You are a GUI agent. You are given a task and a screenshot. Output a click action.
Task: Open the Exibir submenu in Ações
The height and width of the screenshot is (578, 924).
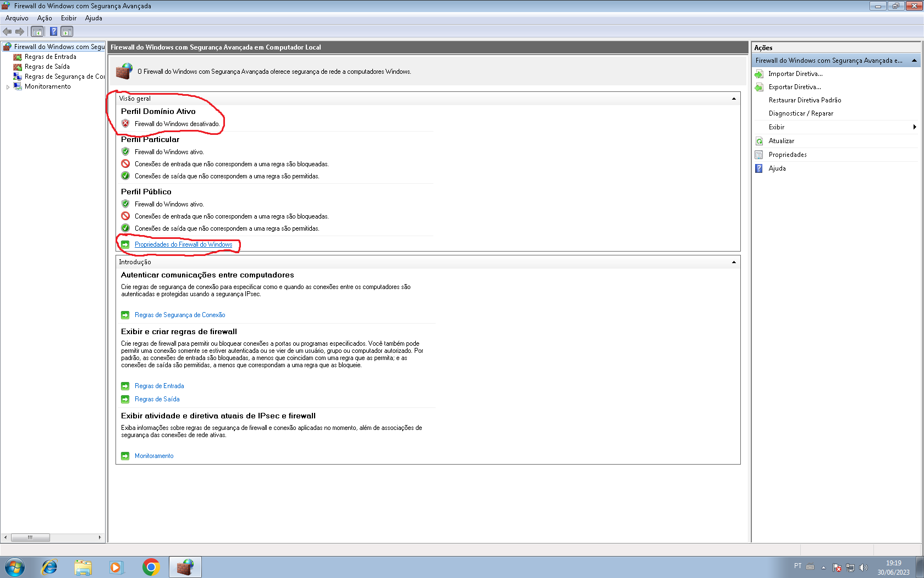(x=836, y=127)
